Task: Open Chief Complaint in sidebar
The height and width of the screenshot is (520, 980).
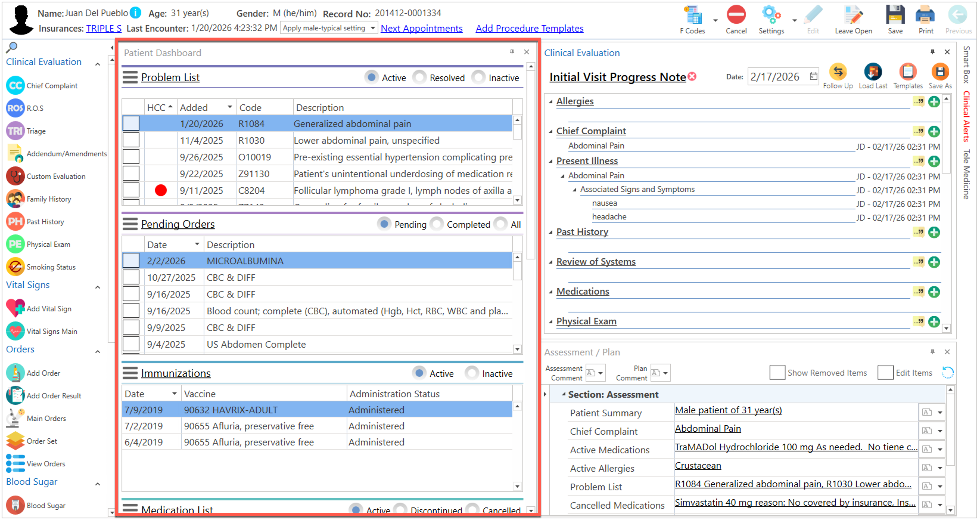Action: coord(52,86)
